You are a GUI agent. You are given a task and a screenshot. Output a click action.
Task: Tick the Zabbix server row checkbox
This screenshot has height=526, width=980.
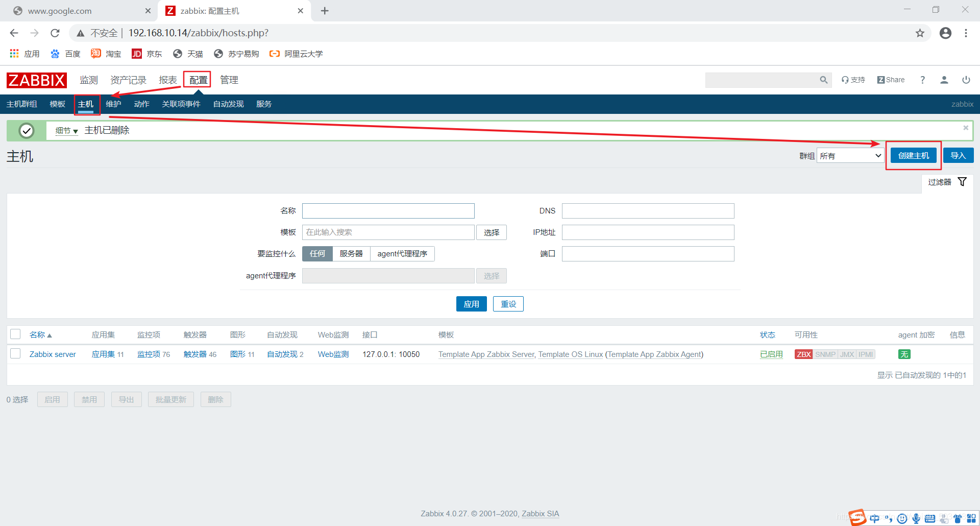[15, 354]
